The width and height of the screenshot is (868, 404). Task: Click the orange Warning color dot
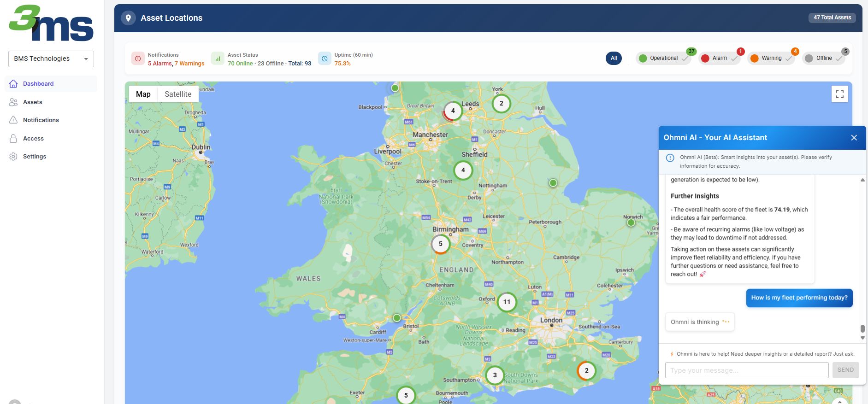tap(754, 58)
